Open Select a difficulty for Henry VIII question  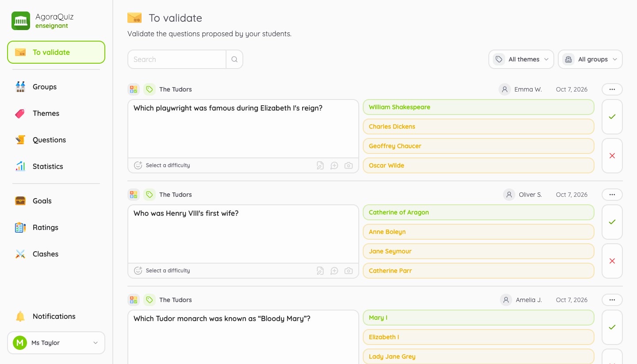tap(162, 271)
